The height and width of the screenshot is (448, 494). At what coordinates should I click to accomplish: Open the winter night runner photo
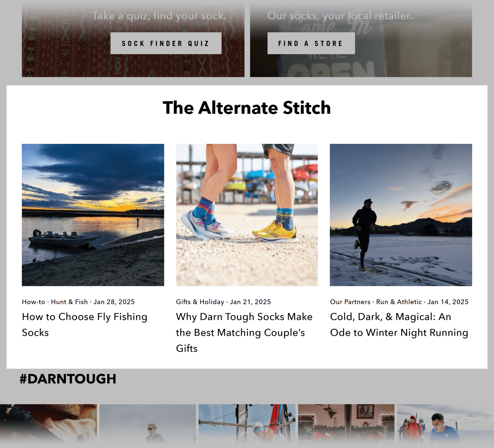tap(401, 215)
